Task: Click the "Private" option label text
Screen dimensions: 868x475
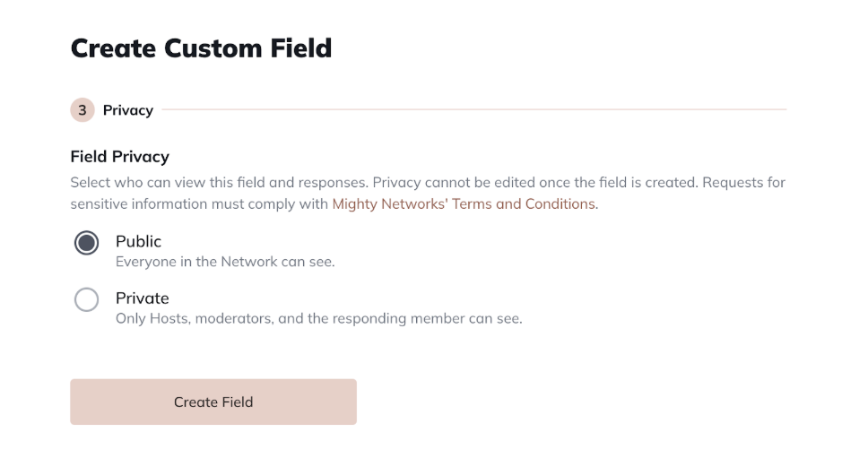Action: point(142,298)
